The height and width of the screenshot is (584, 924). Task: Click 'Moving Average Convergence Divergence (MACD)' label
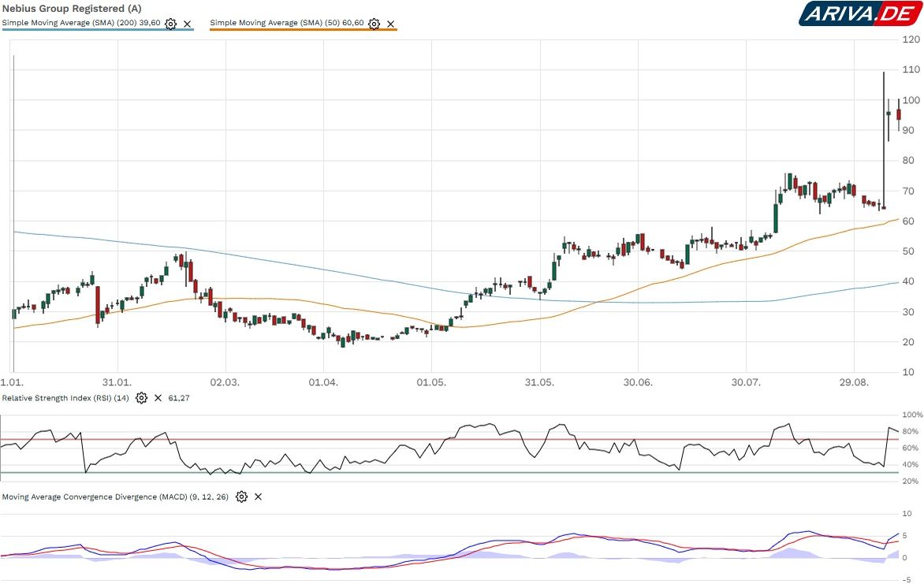[115, 497]
